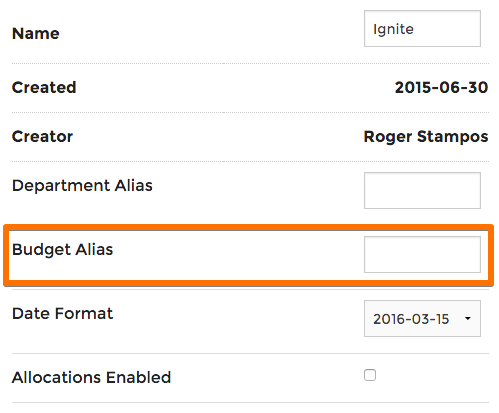
Task: Click the Creator label
Action: [42, 136]
